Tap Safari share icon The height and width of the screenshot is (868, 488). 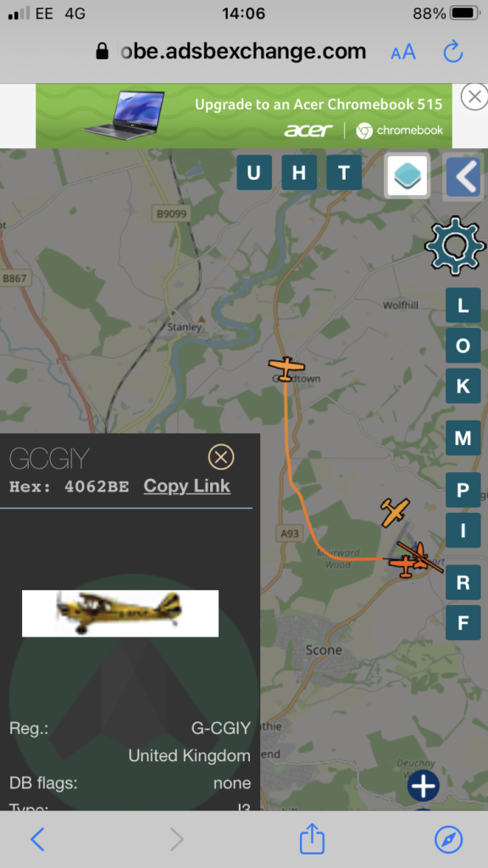pyautogui.click(x=312, y=839)
